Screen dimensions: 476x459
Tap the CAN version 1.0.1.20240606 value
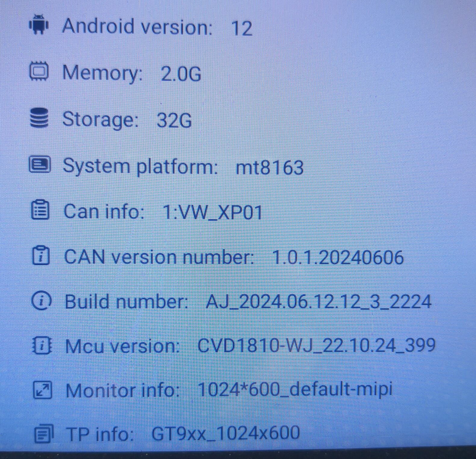[x=337, y=257]
